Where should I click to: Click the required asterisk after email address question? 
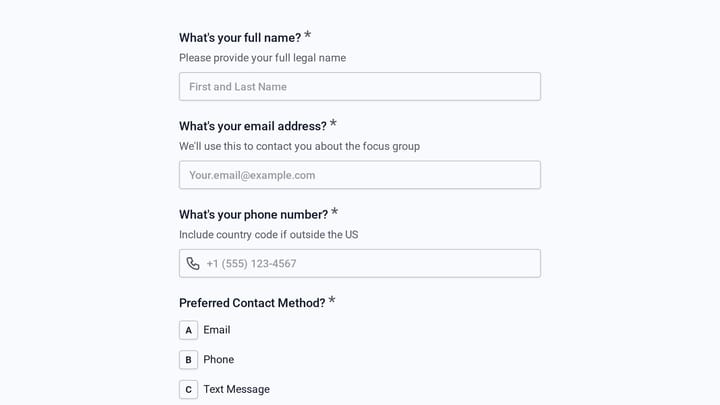(x=333, y=124)
